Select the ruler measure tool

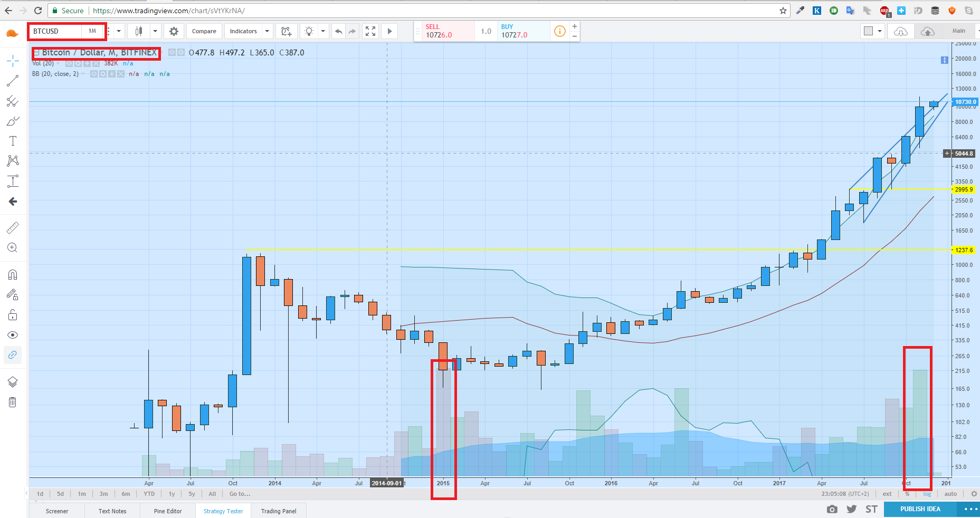pos(13,228)
